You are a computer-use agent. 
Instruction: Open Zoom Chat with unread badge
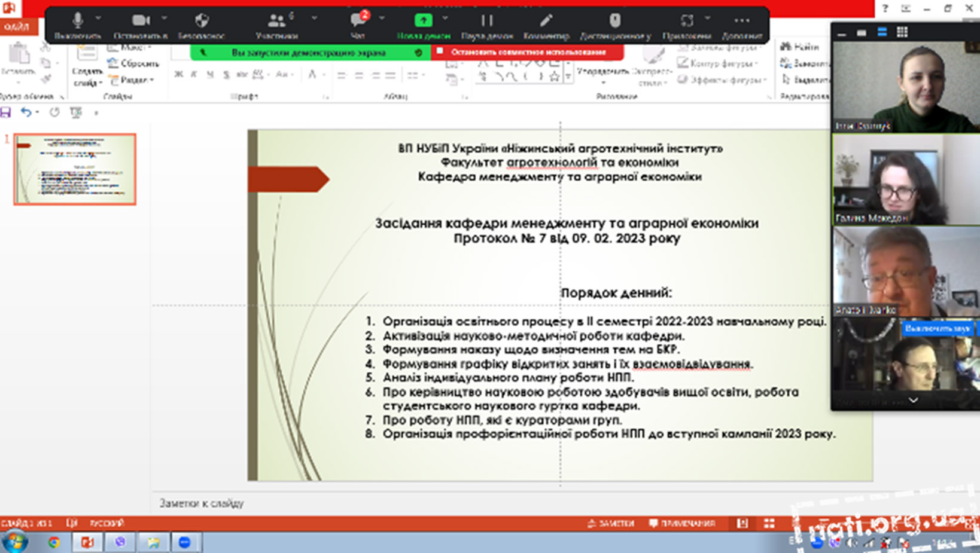pos(358,25)
